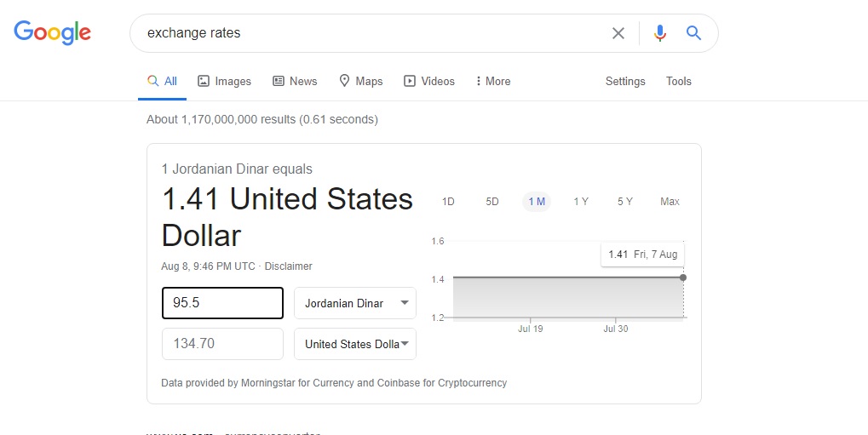Open search Settings

(625, 82)
